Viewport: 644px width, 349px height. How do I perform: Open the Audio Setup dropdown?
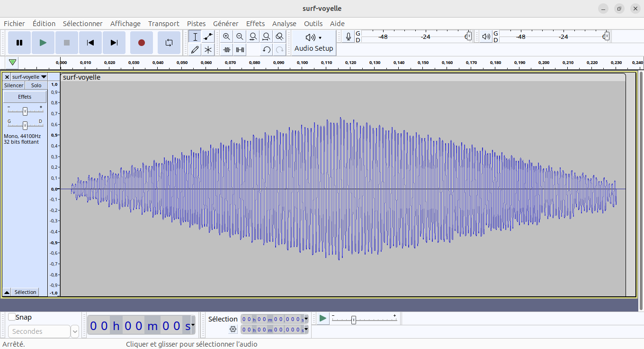point(313,43)
